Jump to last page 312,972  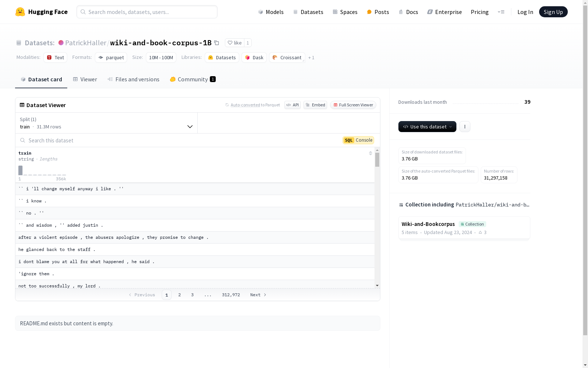[x=231, y=295]
